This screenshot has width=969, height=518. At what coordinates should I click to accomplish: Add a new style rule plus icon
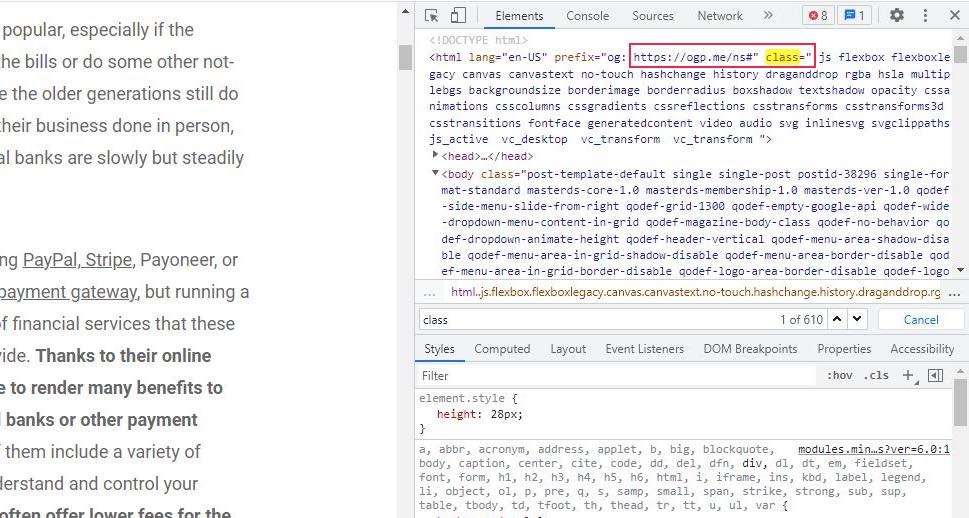pyautogui.click(x=908, y=375)
